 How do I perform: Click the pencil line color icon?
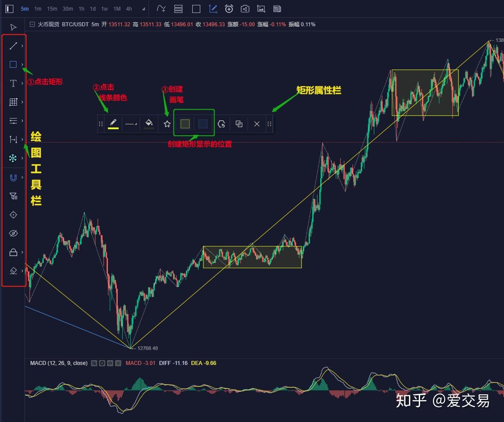coord(113,123)
